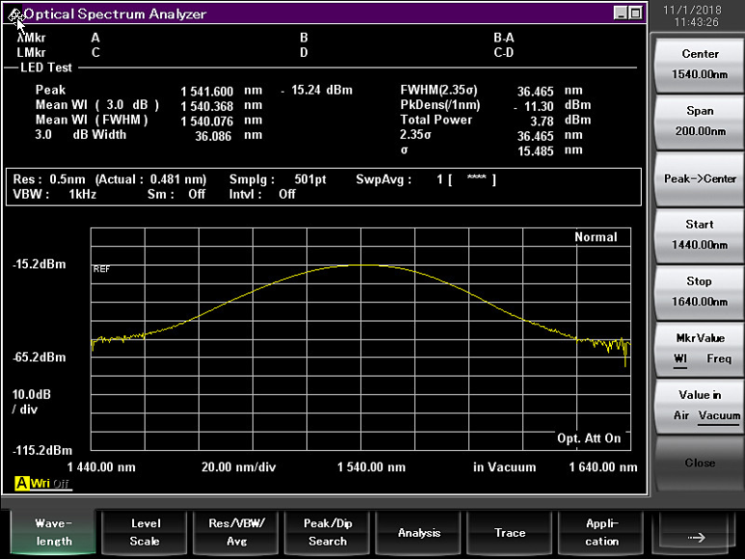The height and width of the screenshot is (560, 745).
Task: Select Vacuum for Value in setting
Action: tap(719, 415)
